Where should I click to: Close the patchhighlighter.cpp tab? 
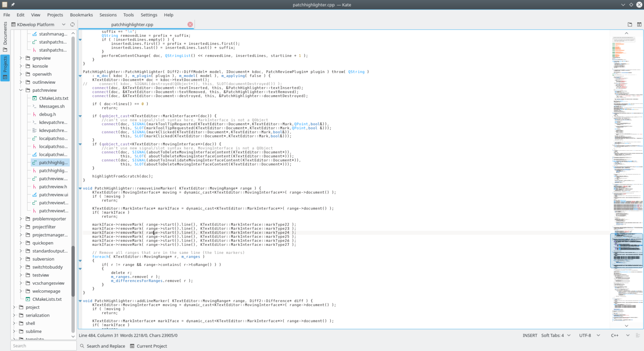click(x=190, y=24)
